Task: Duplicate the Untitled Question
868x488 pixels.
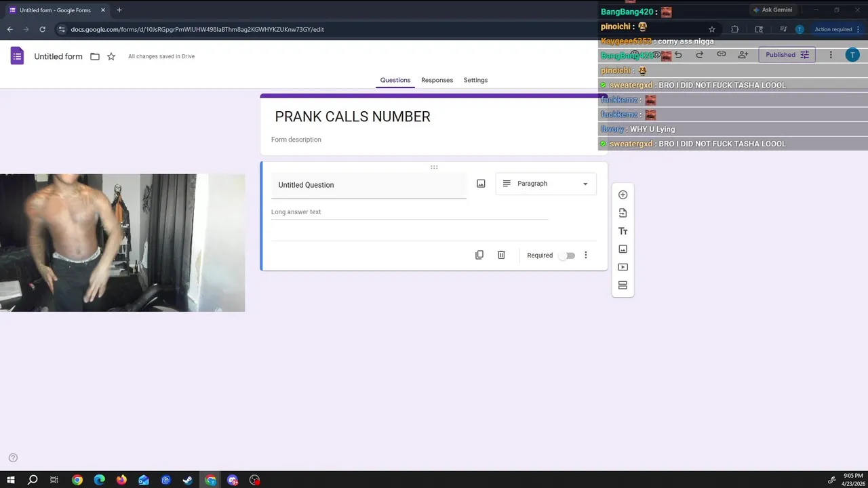Action: coord(479,255)
